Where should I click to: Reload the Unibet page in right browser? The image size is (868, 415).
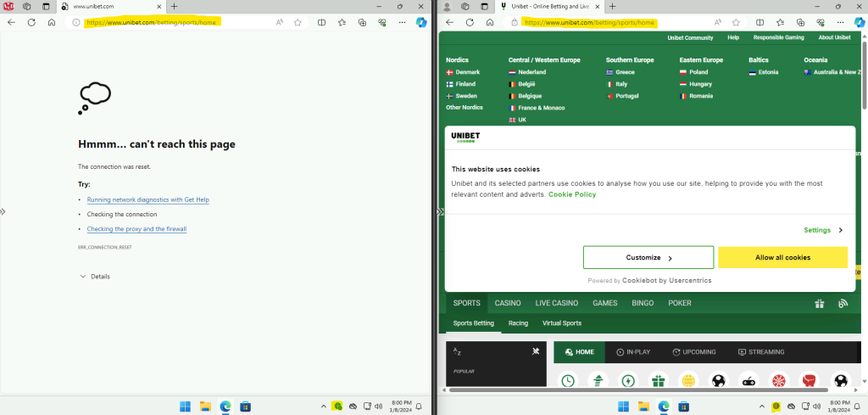[x=470, y=23]
